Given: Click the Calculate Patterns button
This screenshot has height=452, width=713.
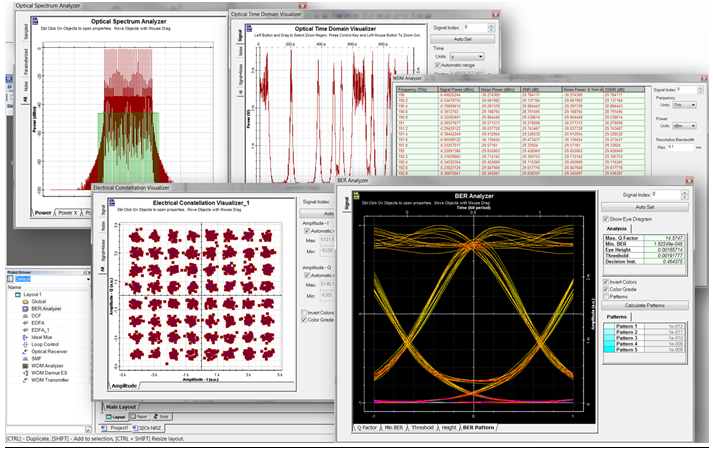Looking at the screenshot, I should point(645,306).
